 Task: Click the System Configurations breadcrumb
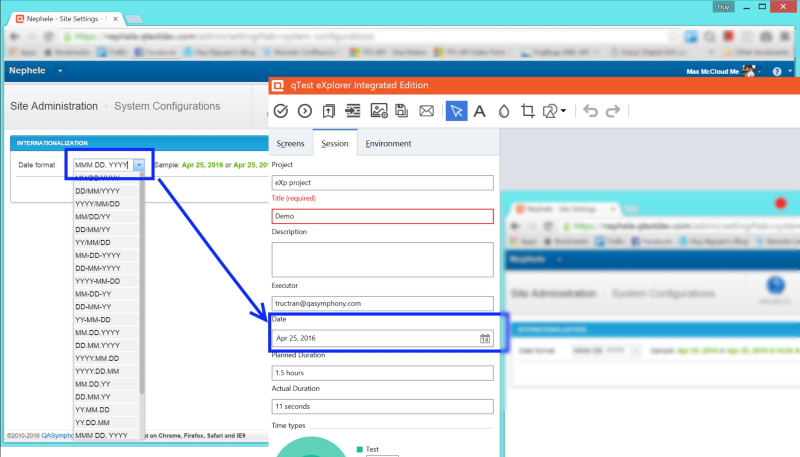[x=167, y=106]
